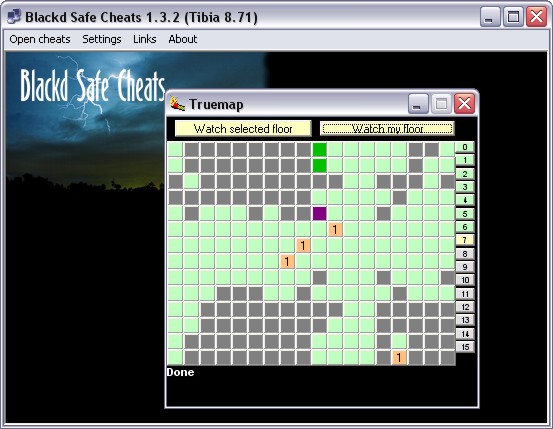Open the Settings menu
The image size is (553, 429).
click(102, 39)
